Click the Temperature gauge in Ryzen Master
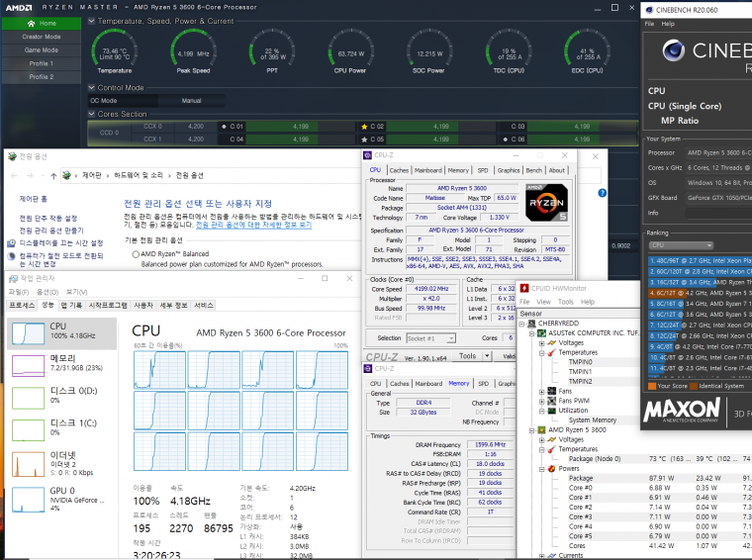752x560 pixels. (114, 52)
